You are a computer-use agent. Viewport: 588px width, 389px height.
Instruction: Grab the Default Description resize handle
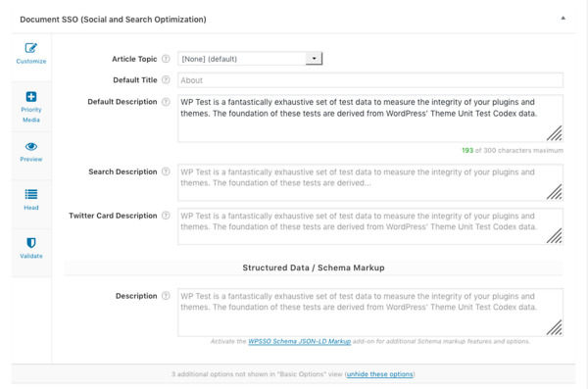pos(555,133)
